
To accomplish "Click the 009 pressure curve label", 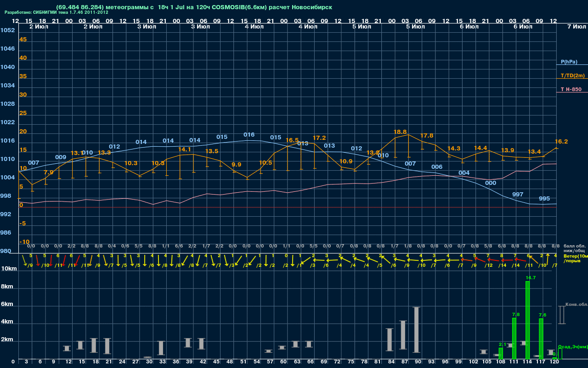I will pyautogui.click(x=61, y=157).
